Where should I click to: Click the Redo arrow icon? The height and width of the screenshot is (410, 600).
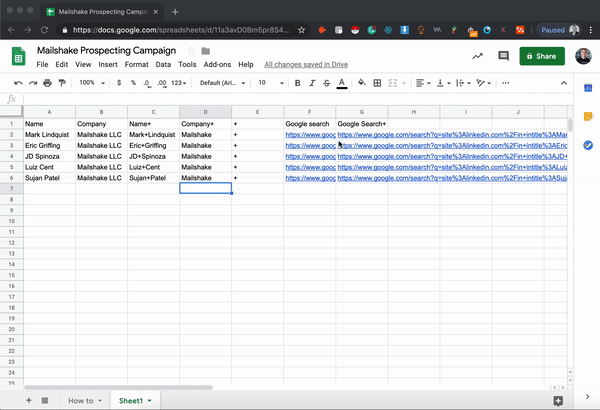point(33,83)
